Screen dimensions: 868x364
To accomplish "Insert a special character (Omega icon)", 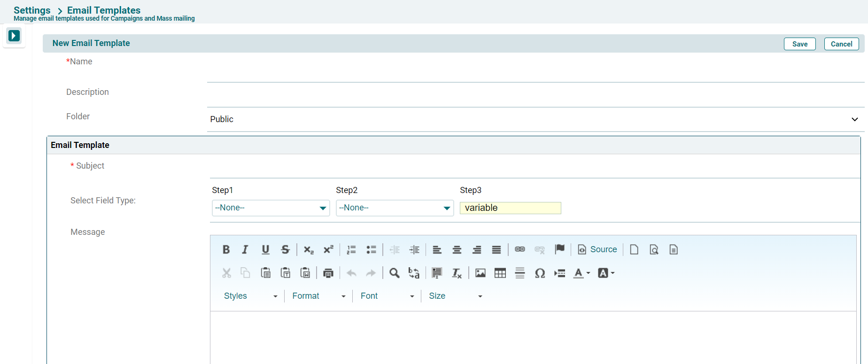I will [540, 273].
